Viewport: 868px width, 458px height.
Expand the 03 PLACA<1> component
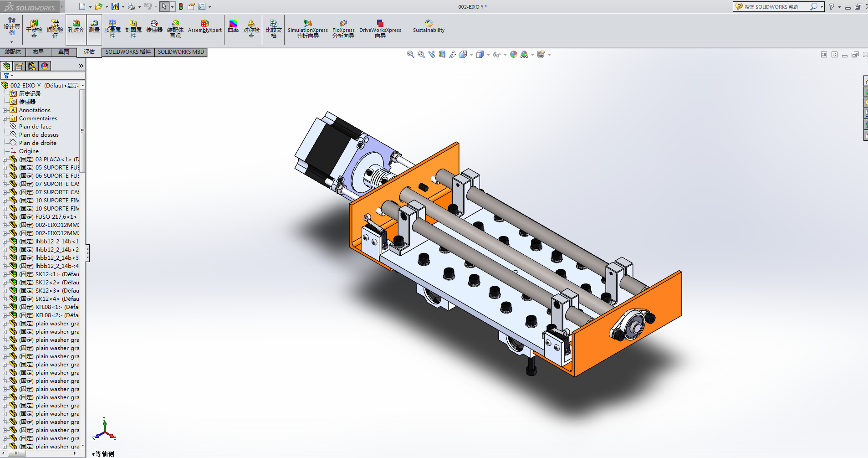(x=5, y=160)
